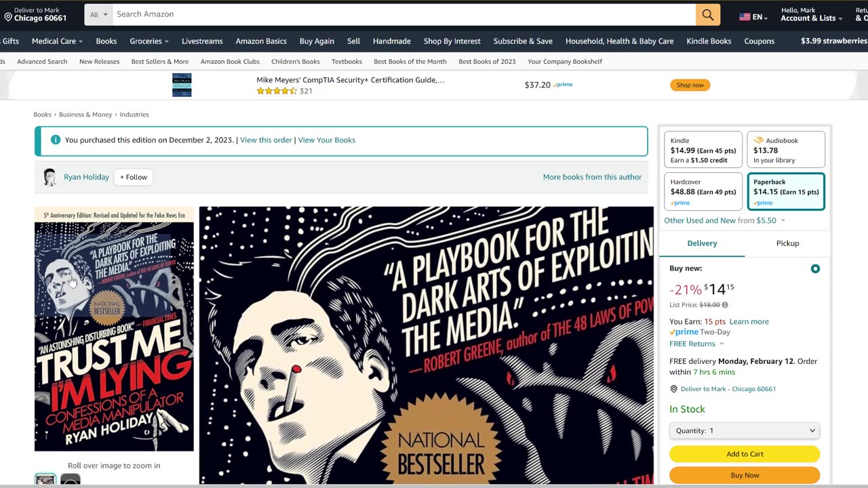The width and height of the screenshot is (868, 488).
Task: Open the View this order link
Action: click(x=266, y=140)
